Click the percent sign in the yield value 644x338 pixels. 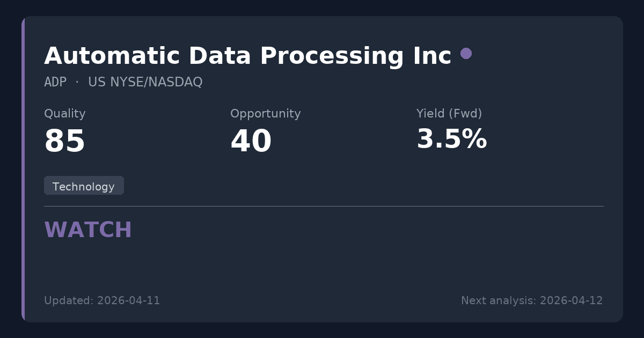pyautogui.click(x=474, y=139)
